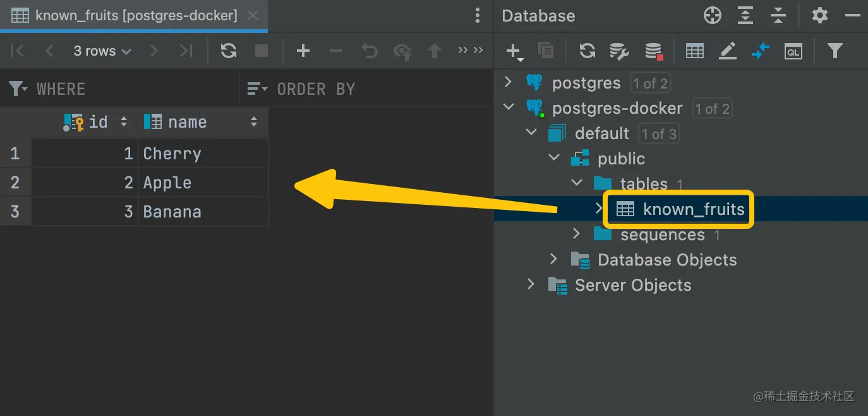The height and width of the screenshot is (416, 868).
Task: Click Database panel filter funnel icon
Action: [835, 51]
